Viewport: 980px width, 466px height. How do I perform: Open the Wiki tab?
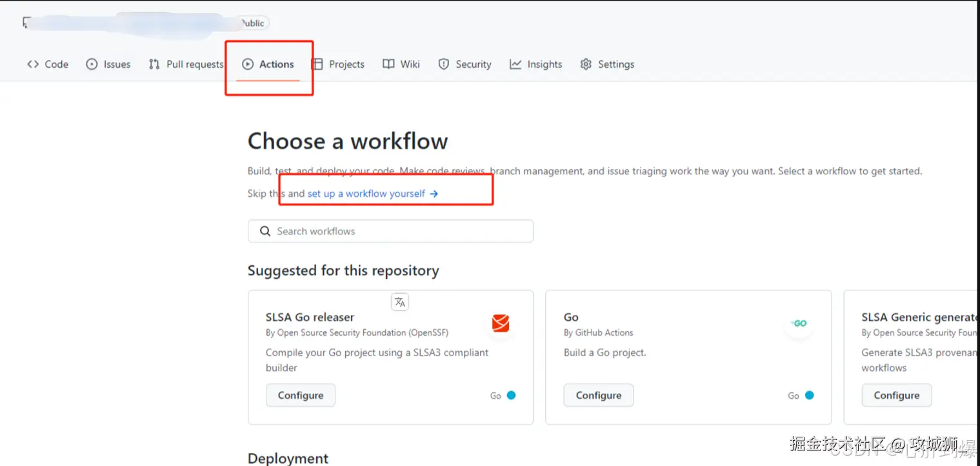click(401, 64)
